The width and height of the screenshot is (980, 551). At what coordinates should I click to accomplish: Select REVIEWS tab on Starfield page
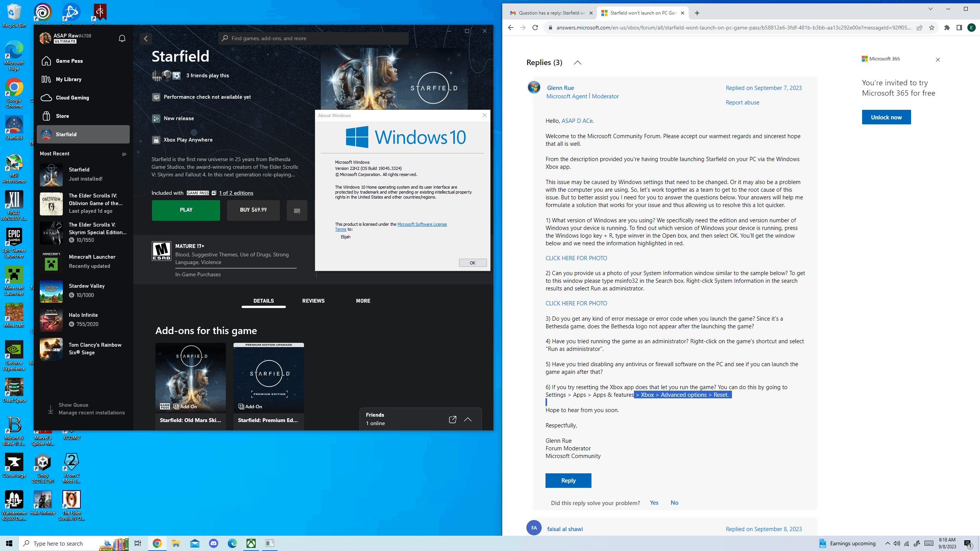[x=313, y=301]
